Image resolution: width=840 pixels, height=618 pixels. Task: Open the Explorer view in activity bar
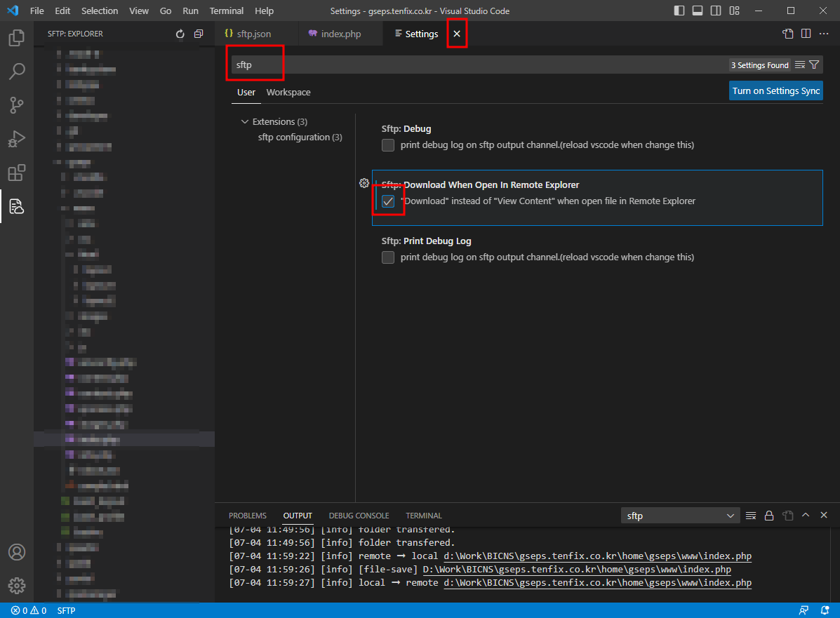tap(17, 37)
